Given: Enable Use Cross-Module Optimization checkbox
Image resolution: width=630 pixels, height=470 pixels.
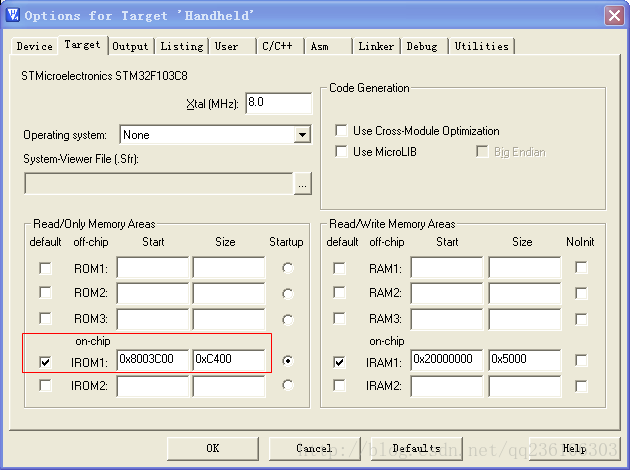Looking at the screenshot, I should [x=343, y=131].
